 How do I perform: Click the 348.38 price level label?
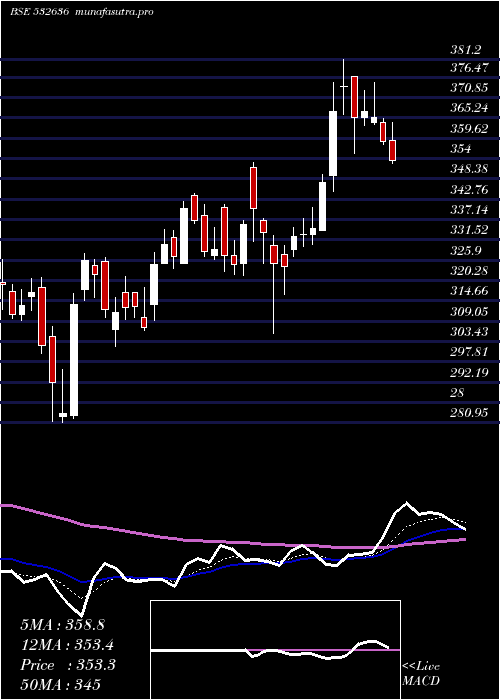pos(469,169)
